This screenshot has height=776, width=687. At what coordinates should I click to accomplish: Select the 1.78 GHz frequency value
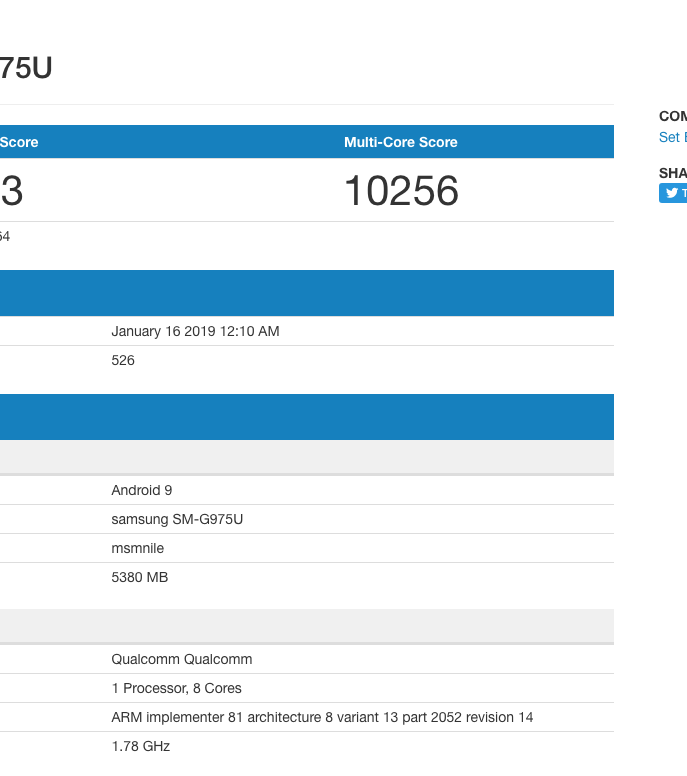140,746
